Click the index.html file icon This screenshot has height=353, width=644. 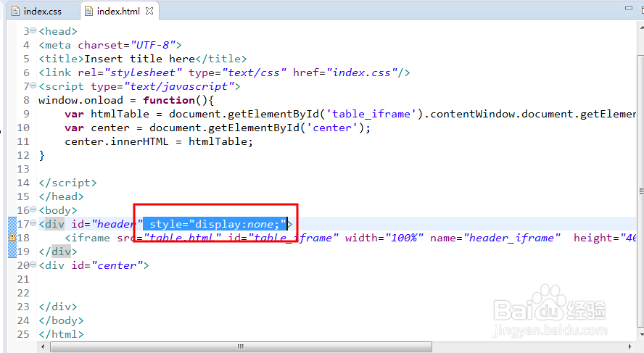(x=88, y=11)
